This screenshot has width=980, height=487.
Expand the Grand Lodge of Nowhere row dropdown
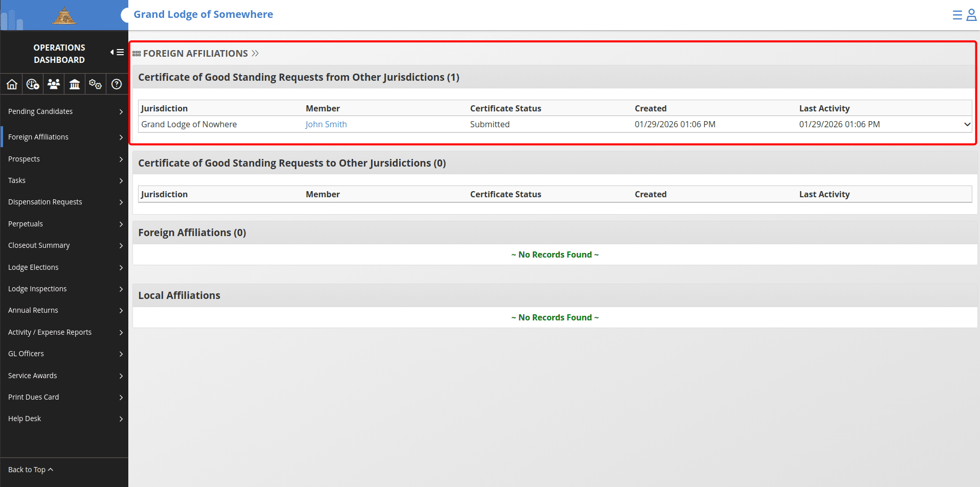click(967, 124)
